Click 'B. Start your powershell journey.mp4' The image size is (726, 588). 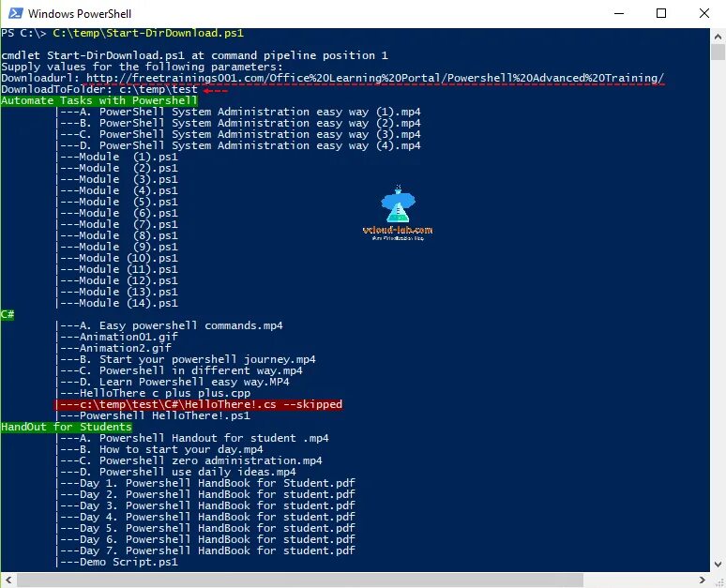(x=197, y=359)
